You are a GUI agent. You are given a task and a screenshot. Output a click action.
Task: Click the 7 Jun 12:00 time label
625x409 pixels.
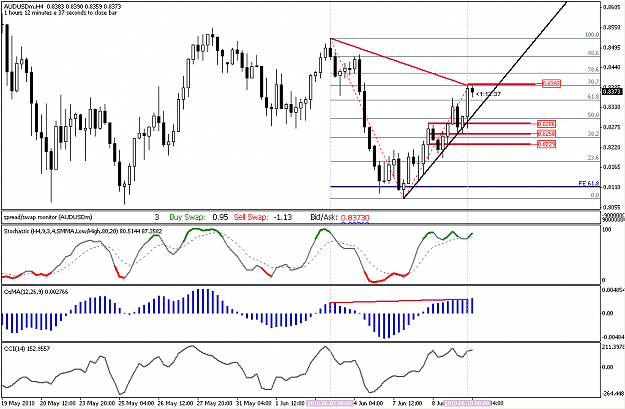[407, 403]
